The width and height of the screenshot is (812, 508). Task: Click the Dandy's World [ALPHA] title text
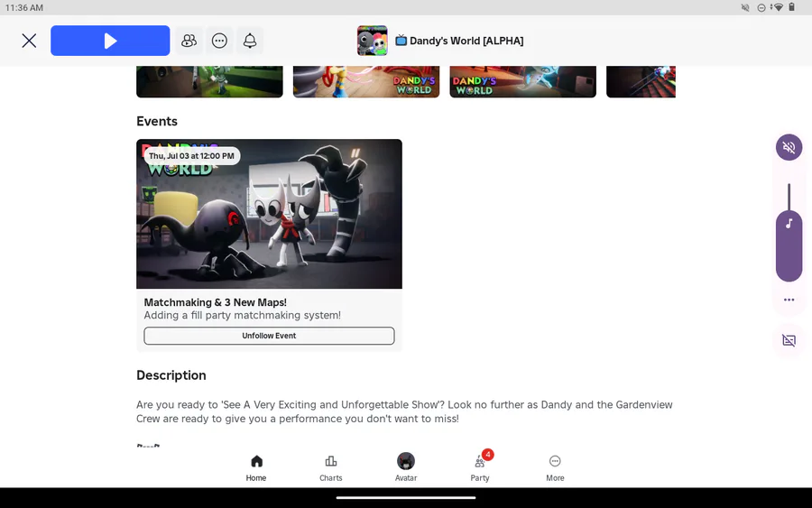pyautogui.click(x=466, y=41)
